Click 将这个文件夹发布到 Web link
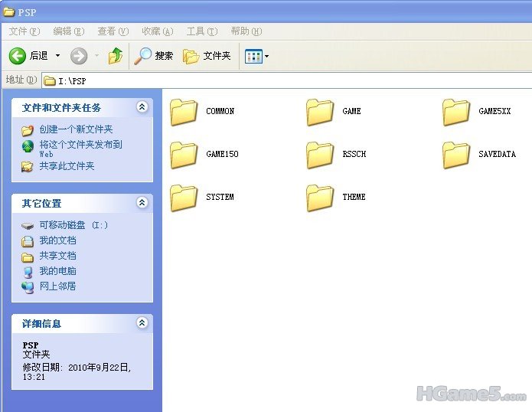This screenshot has height=412, width=532. 80,149
